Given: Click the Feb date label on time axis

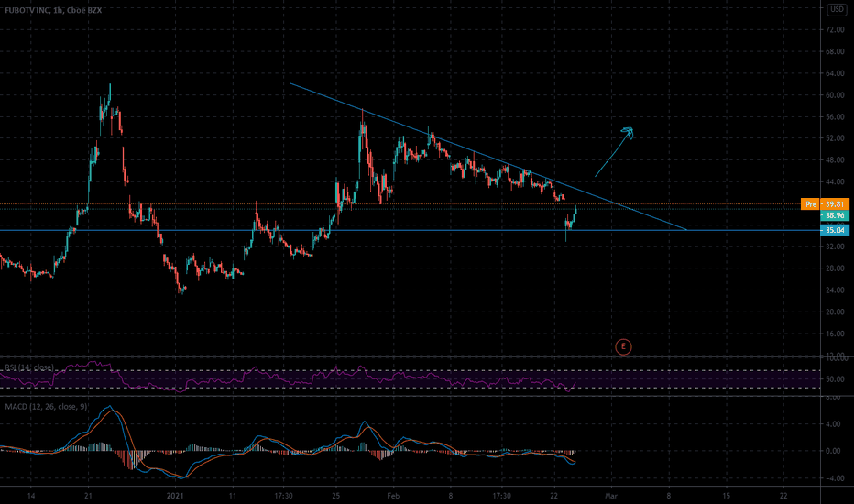Looking at the screenshot, I should (393, 496).
